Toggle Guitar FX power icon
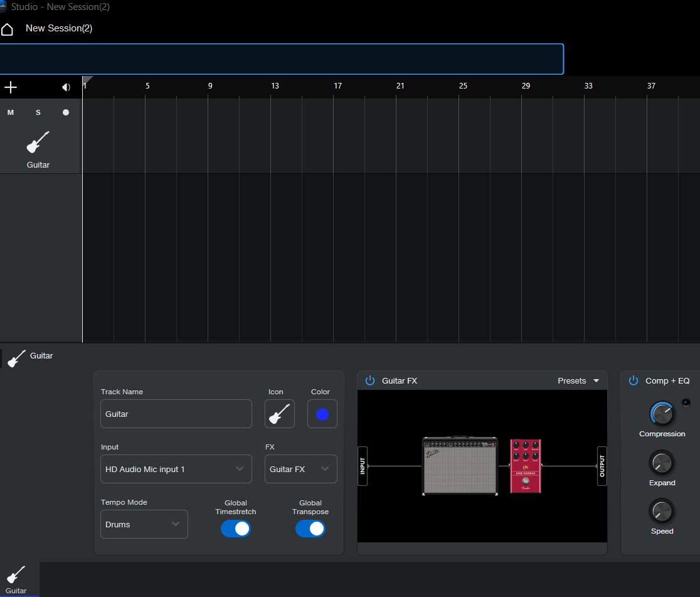Image resolution: width=700 pixels, height=597 pixels. tap(370, 381)
